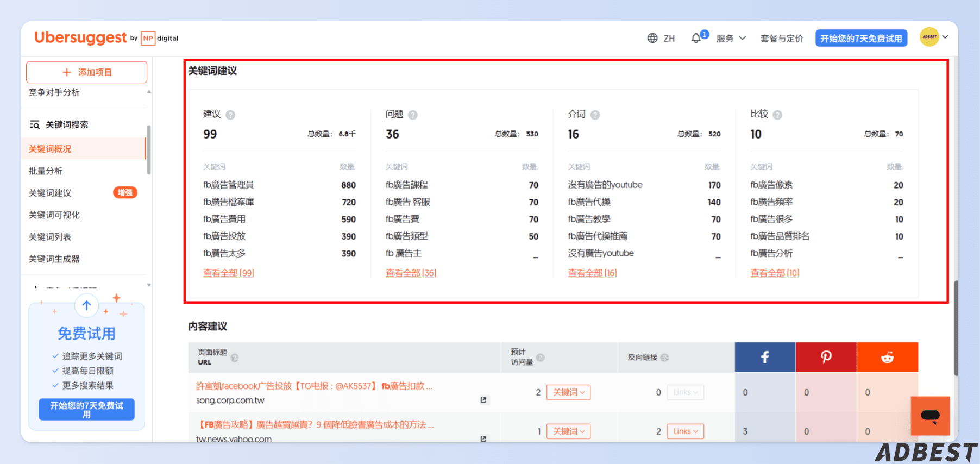Open the chat support widget
Screen dimensions: 980x464
coord(930,416)
